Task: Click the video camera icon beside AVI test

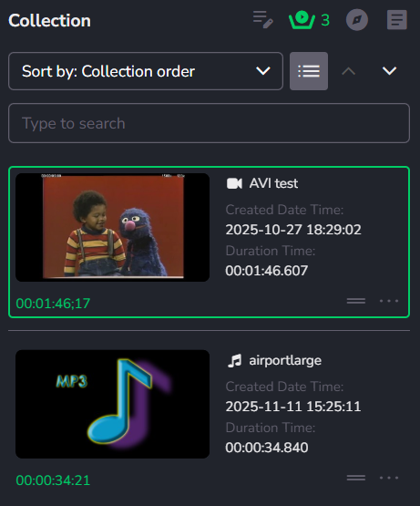Action: pyautogui.click(x=234, y=183)
